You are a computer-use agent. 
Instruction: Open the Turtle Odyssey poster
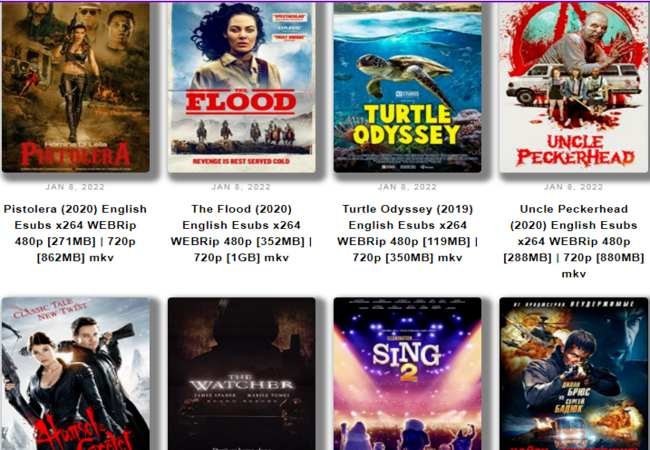(407, 87)
